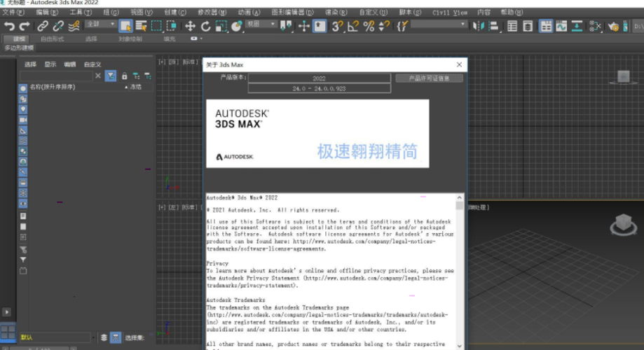Image resolution: width=644 pixels, height=350 pixels.
Task: Activate Select and Scale tool
Action: point(221,27)
